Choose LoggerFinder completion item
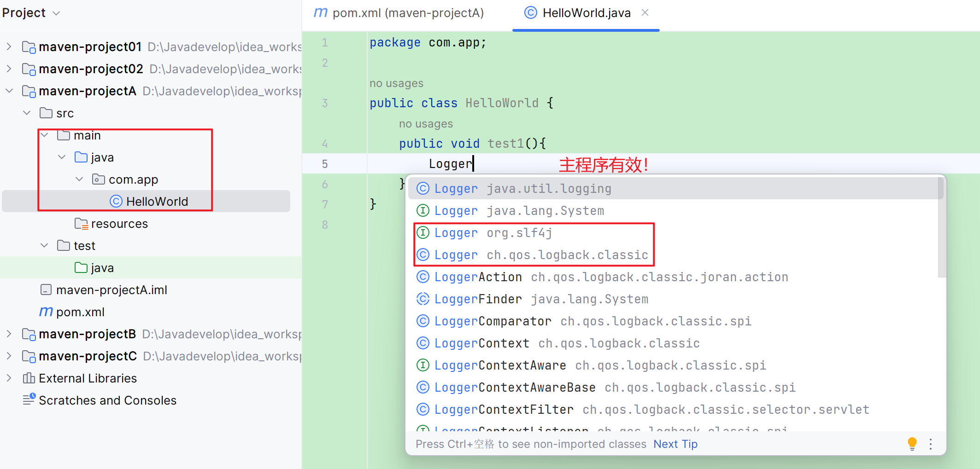 point(673,299)
